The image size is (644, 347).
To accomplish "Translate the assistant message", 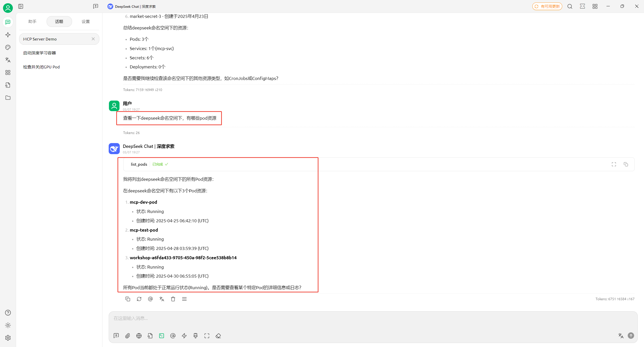I will (x=162, y=299).
